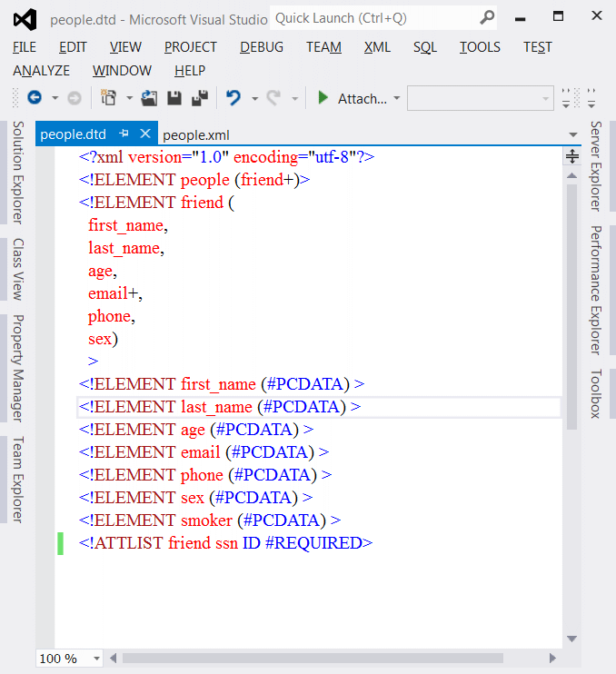
Task: Open the Redo history dropdown arrow
Action: click(295, 98)
